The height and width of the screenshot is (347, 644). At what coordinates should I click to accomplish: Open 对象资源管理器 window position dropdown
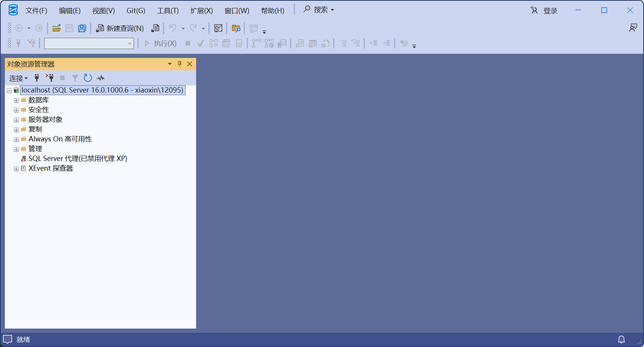(170, 64)
